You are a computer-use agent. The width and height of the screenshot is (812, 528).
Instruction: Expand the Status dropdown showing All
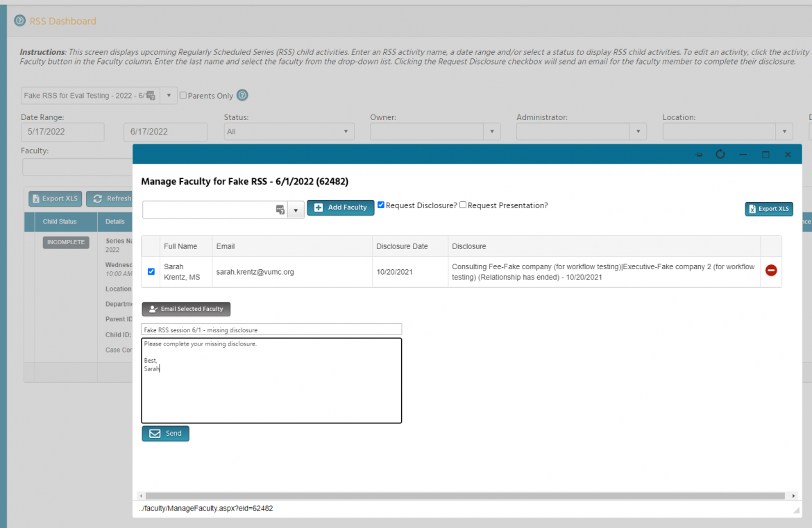click(x=345, y=131)
